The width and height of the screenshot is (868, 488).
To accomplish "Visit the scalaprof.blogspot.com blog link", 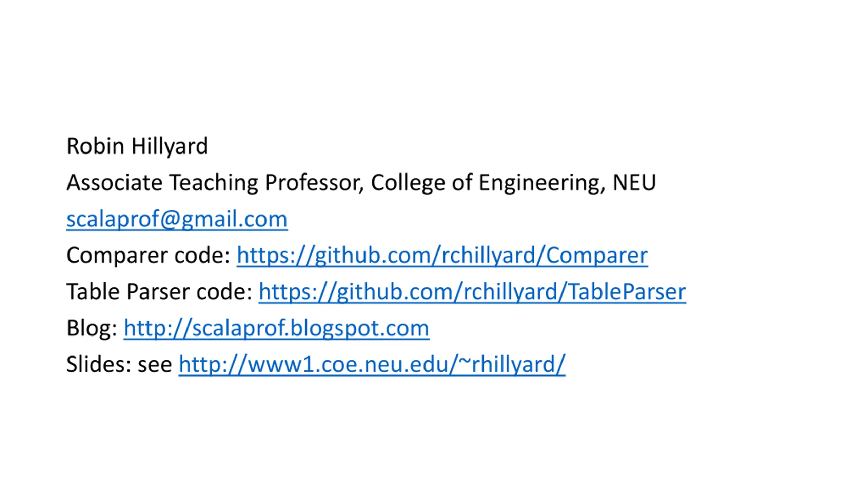I will [276, 328].
